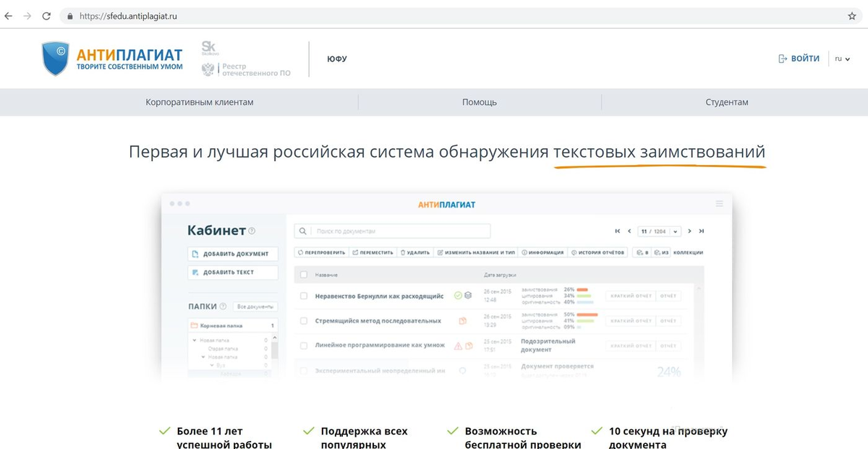Click the layers icon on the Неравенство Бернулли row
Screen dimensions: 868x449
coord(468,295)
